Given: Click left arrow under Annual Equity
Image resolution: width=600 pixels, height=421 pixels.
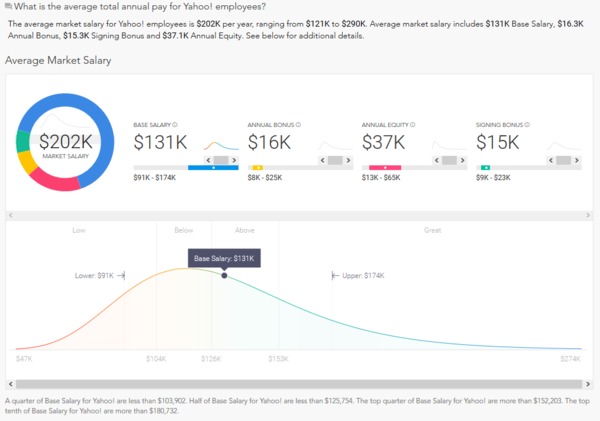Looking at the screenshot, I should pyautogui.click(x=437, y=160).
